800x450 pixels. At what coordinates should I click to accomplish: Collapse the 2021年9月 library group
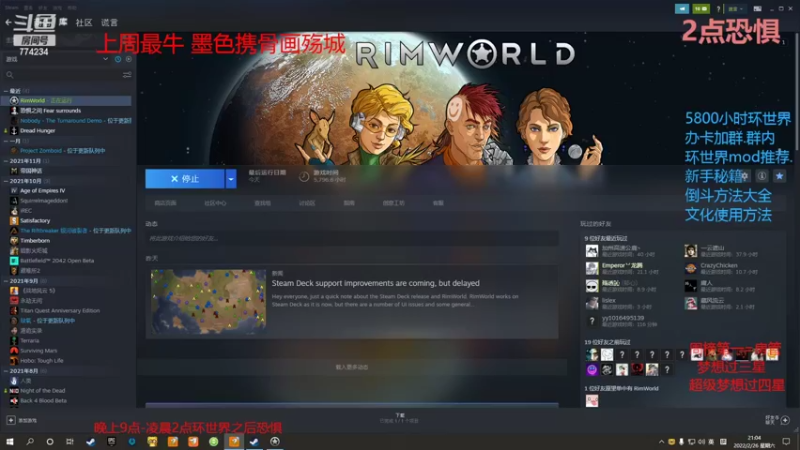point(6,281)
